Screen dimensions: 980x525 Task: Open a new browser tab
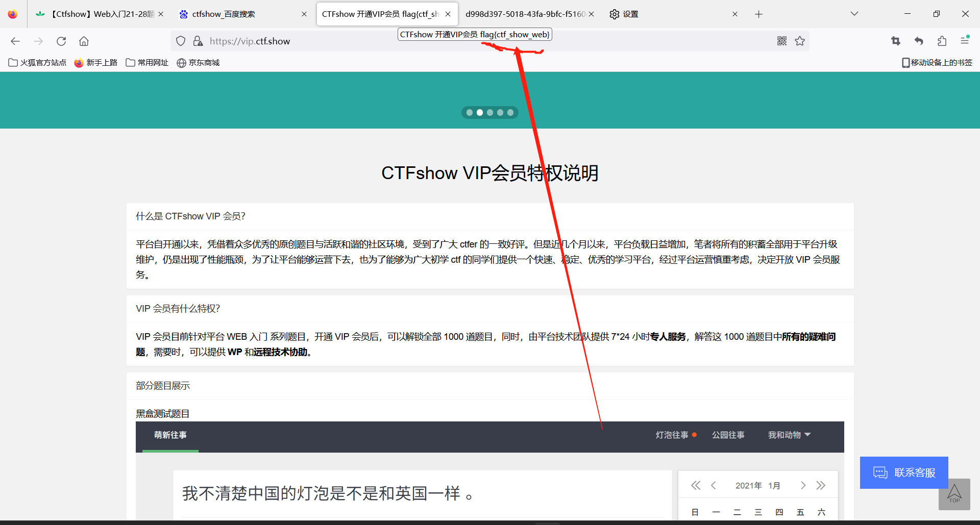pyautogui.click(x=758, y=14)
